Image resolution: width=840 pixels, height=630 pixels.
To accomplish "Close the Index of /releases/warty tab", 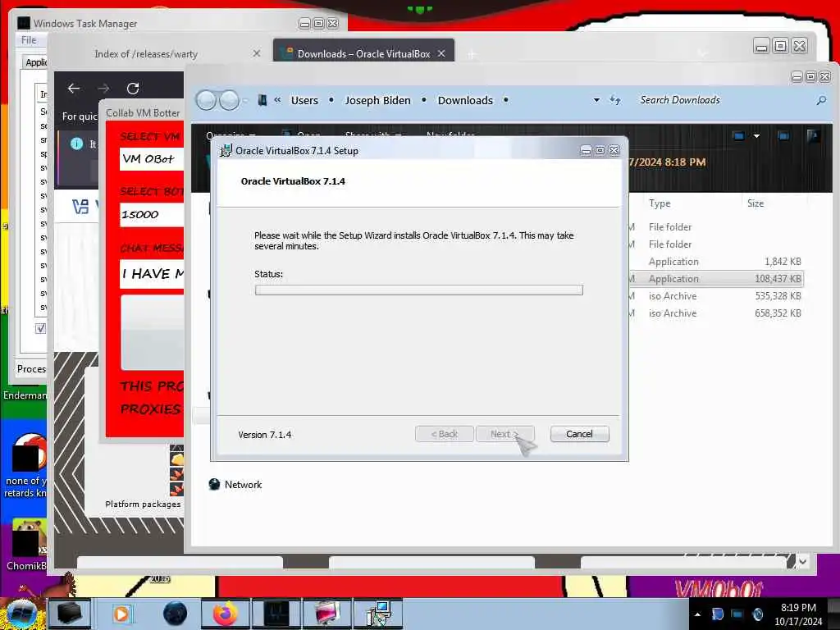I will click(257, 53).
